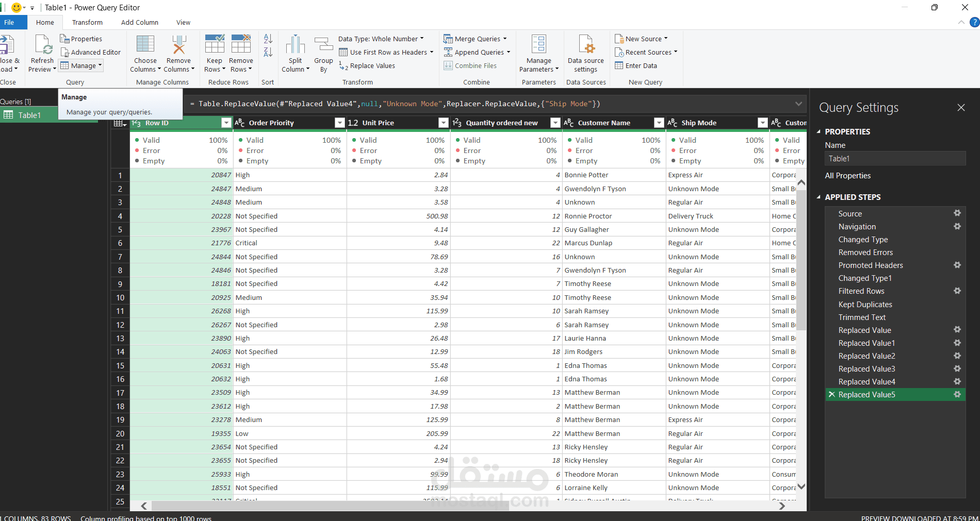The image size is (980, 521).
Task: Switch to the Add Column tab
Action: pos(140,22)
